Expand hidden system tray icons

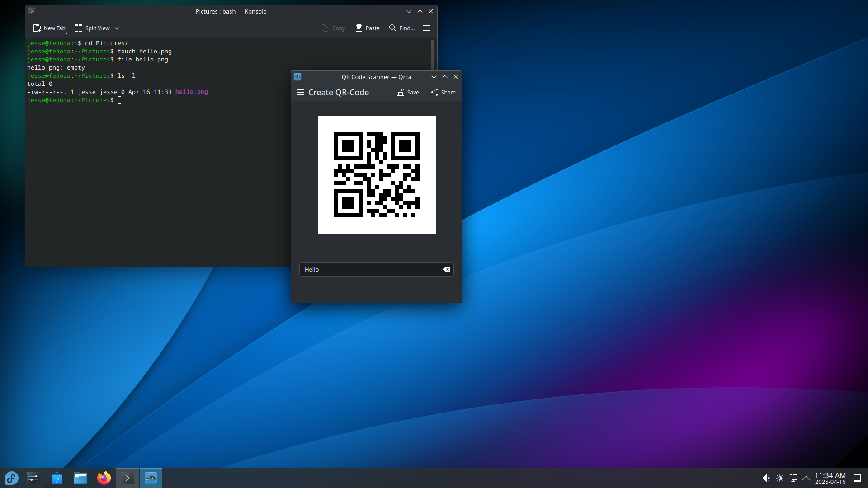806,478
